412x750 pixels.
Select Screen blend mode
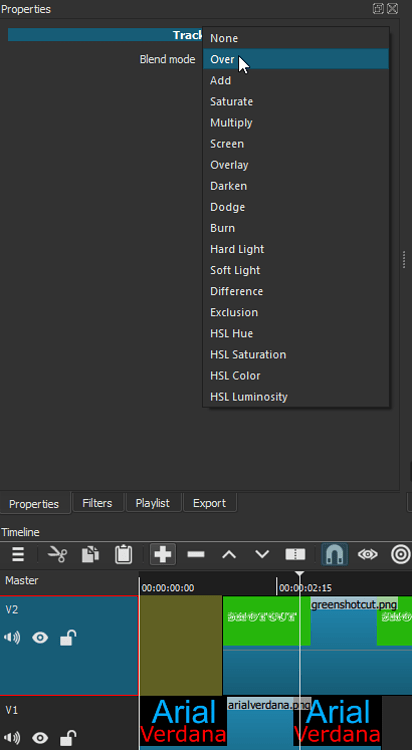click(296, 143)
